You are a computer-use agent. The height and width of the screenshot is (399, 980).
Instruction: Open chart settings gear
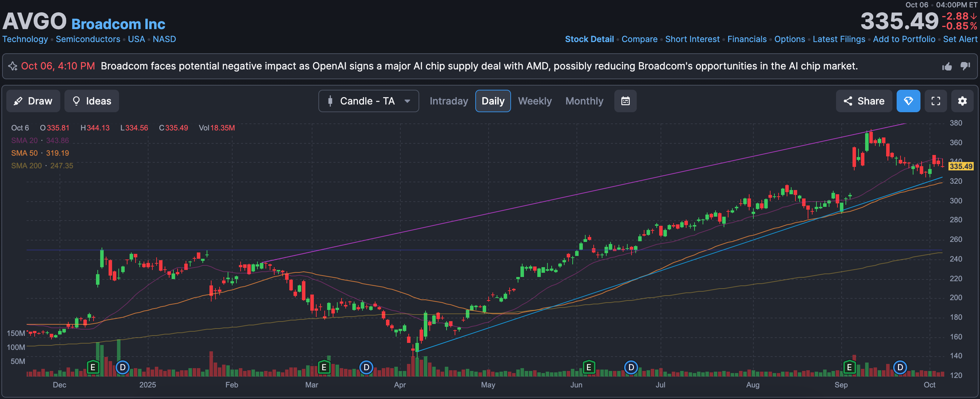coord(962,101)
